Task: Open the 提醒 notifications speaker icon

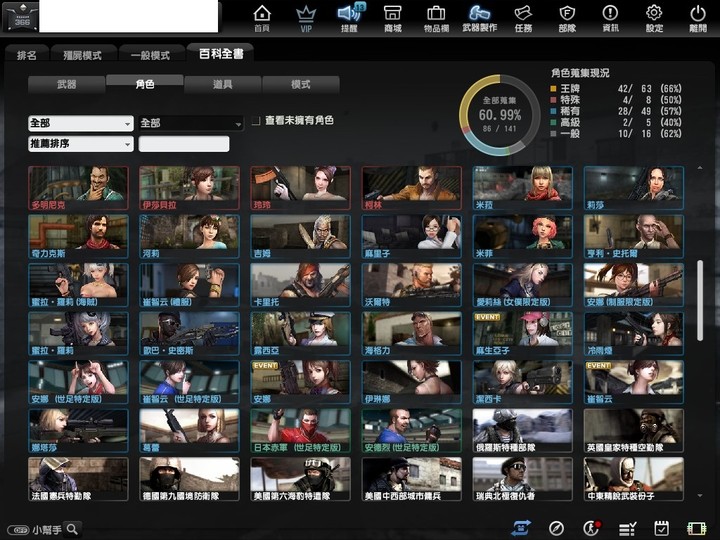Action: [349, 17]
